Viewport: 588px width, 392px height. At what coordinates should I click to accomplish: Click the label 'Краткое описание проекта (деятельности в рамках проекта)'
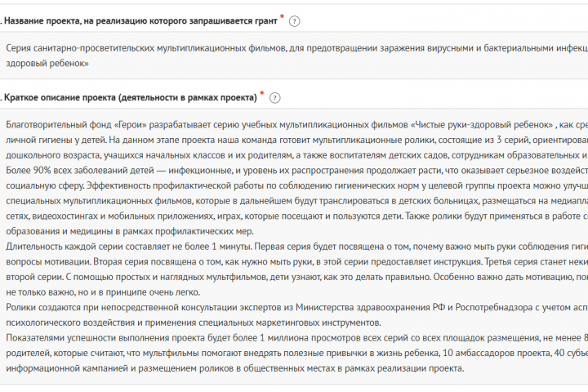(x=131, y=97)
